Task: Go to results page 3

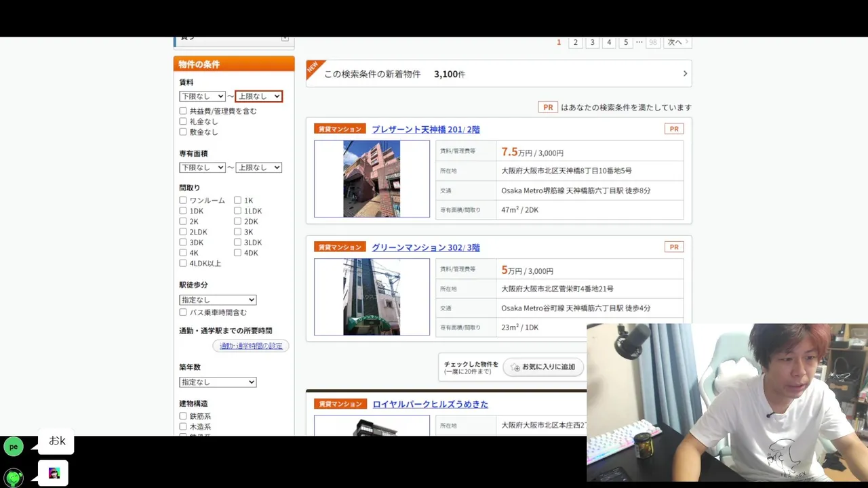Action: pyautogui.click(x=592, y=42)
